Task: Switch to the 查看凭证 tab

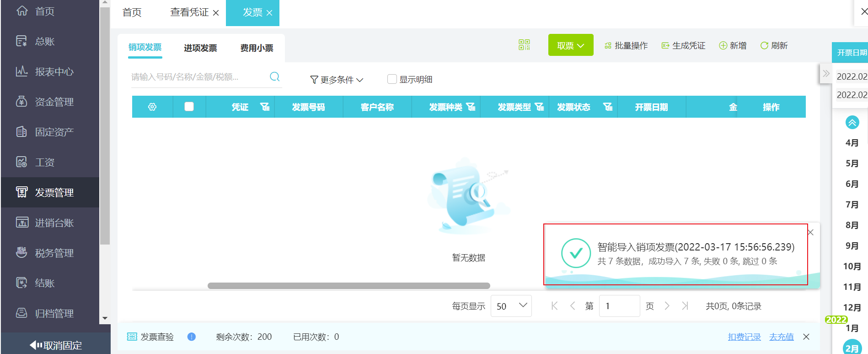Action: point(189,12)
